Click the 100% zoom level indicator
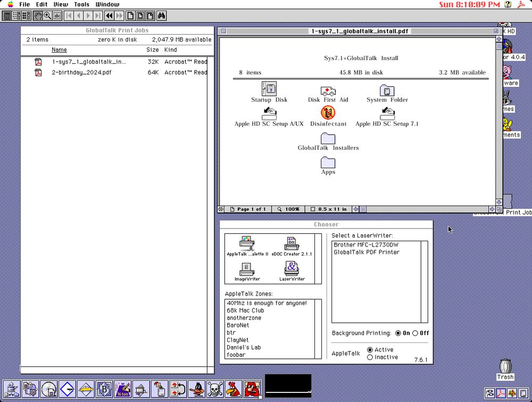 (x=288, y=209)
